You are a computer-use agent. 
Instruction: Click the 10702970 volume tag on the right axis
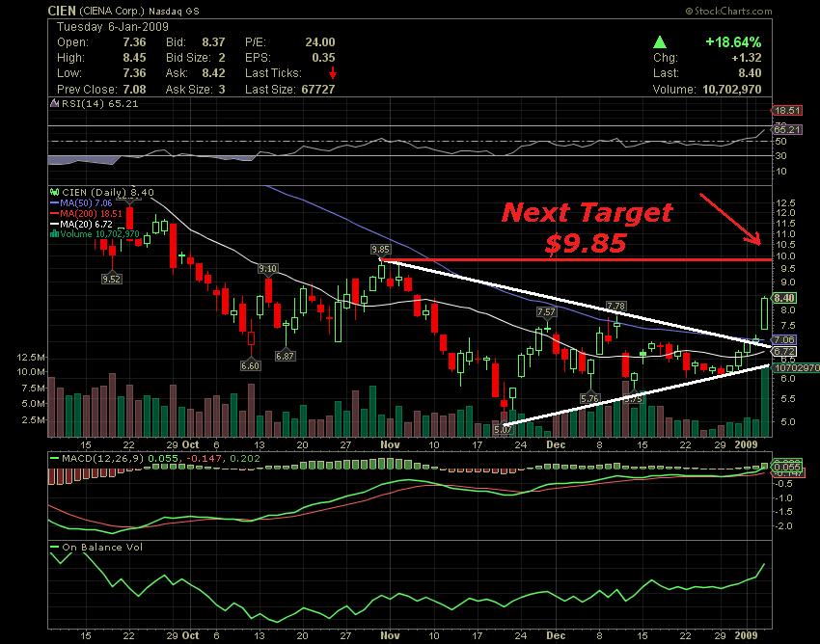796,368
